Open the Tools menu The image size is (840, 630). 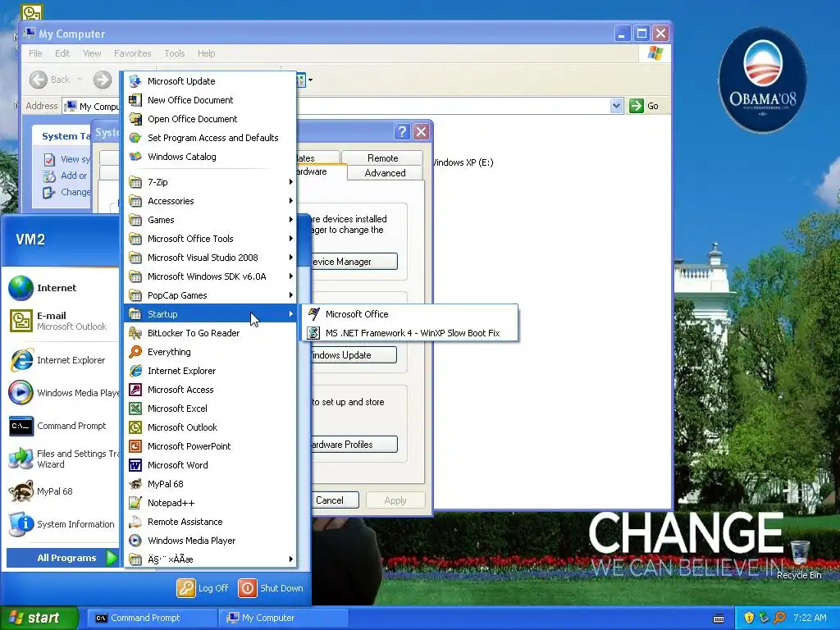coord(174,53)
